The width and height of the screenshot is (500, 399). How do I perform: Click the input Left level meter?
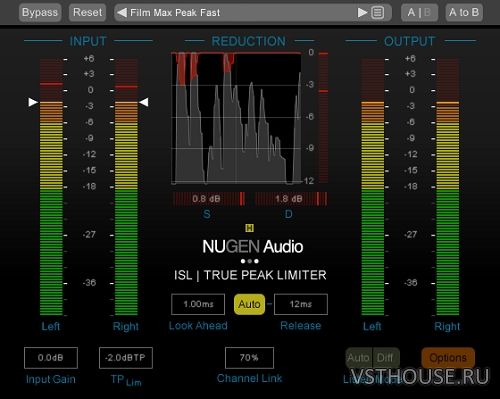click(51, 187)
